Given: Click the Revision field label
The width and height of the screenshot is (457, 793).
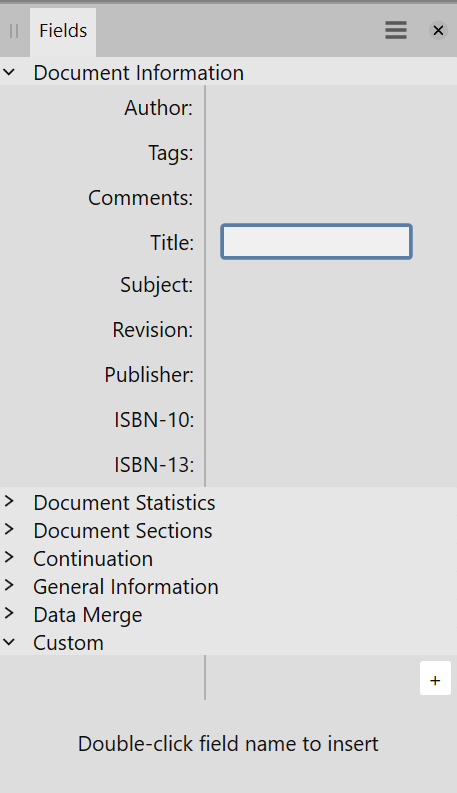Looking at the screenshot, I should (153, 330).
